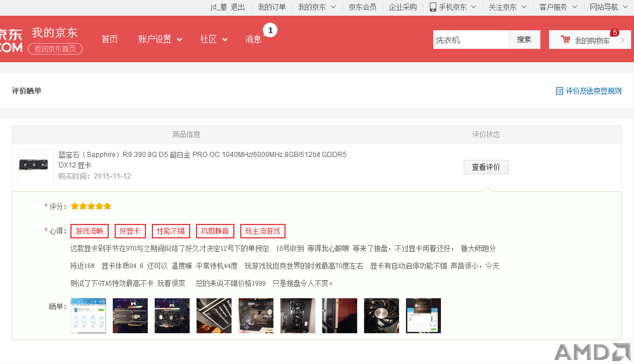Open the shopping cart icon
634x364 pixels.
pos(565,39)
